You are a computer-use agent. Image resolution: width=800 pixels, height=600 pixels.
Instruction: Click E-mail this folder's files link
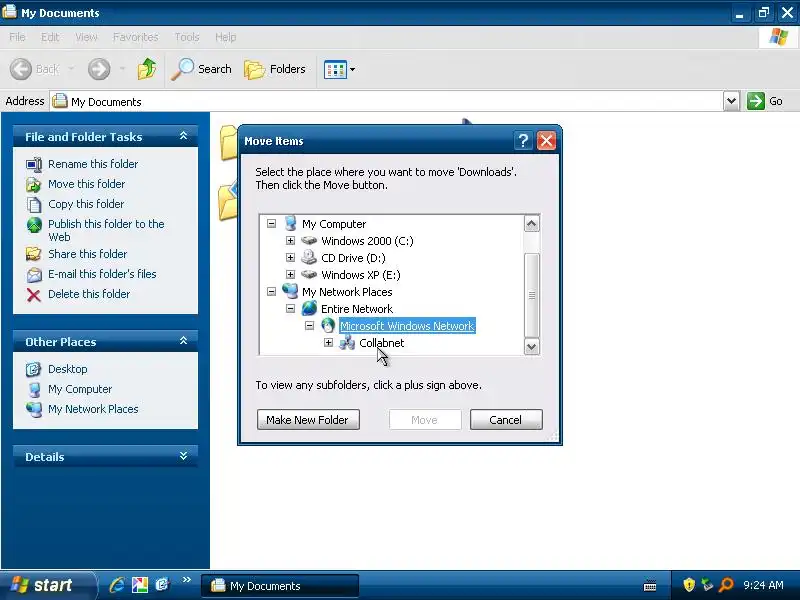tap(102, 274)
